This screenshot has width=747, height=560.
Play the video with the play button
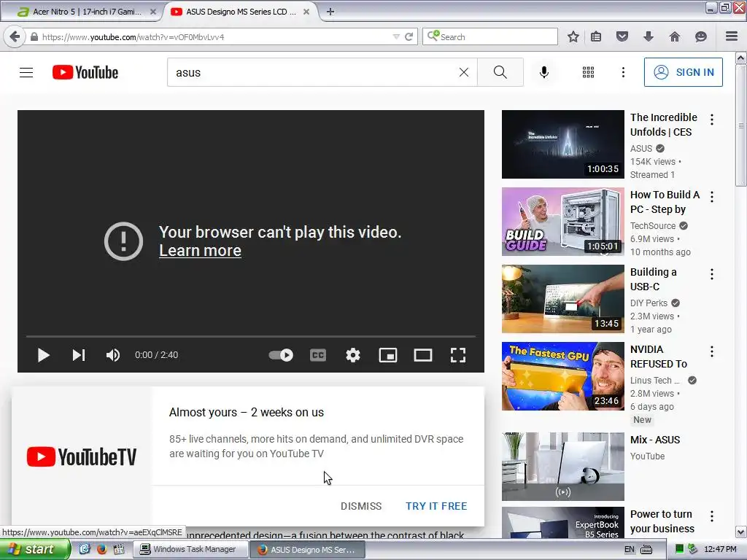(x=43, y=355)
